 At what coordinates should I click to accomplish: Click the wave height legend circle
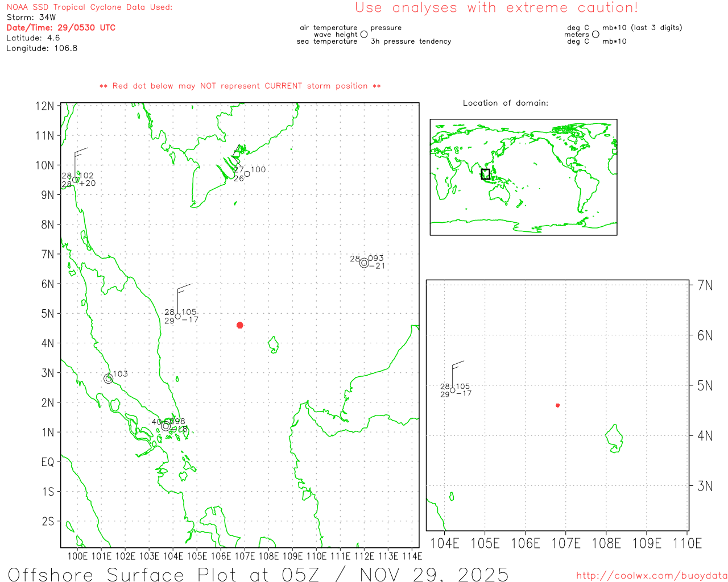(x=364, y=34)
